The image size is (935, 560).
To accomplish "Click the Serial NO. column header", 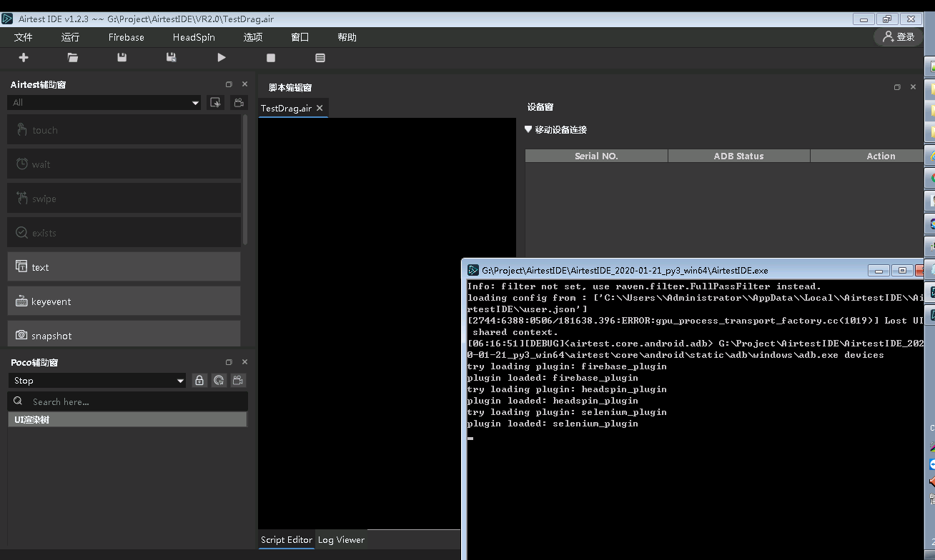I will tap(596, 156).
